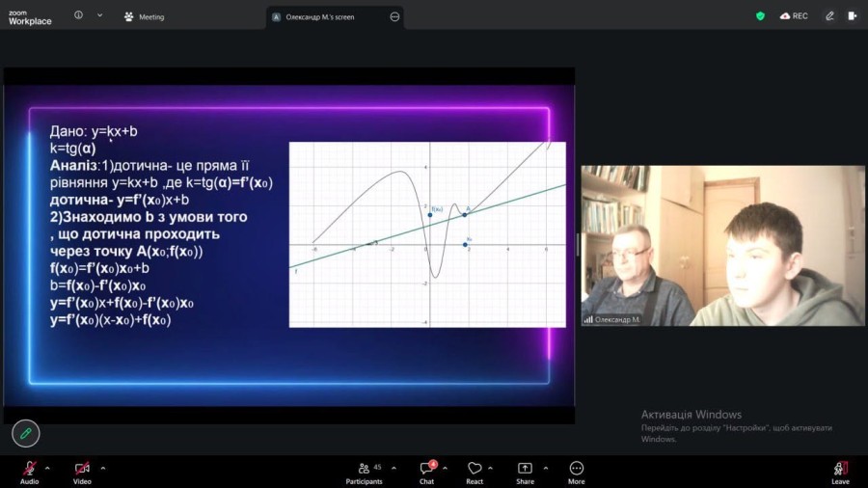Select the Олександр М. video thumbnail
The height and width of the screenshot is (488, 868).
coord(722,245)
